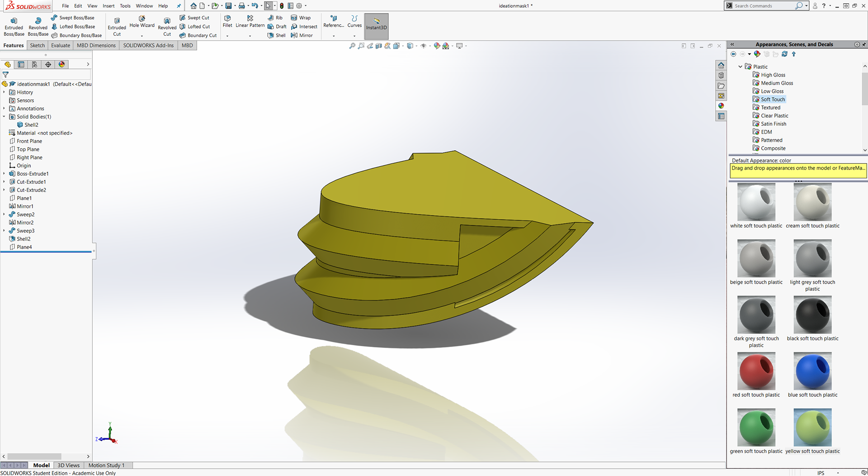868x476 pixels.
Task: Select the Wrap tool
Action: [x=301, y=18]
